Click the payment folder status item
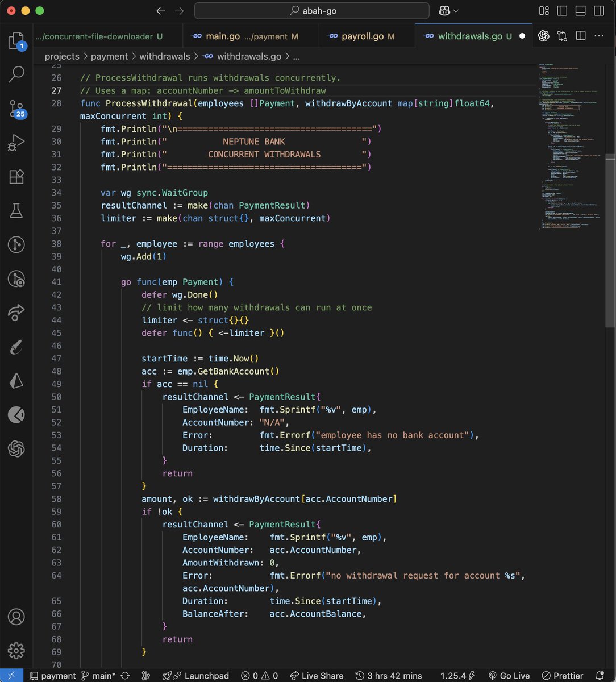Viewport: 616px width, 682px height. pyautogui.click(x=53, y=676)
